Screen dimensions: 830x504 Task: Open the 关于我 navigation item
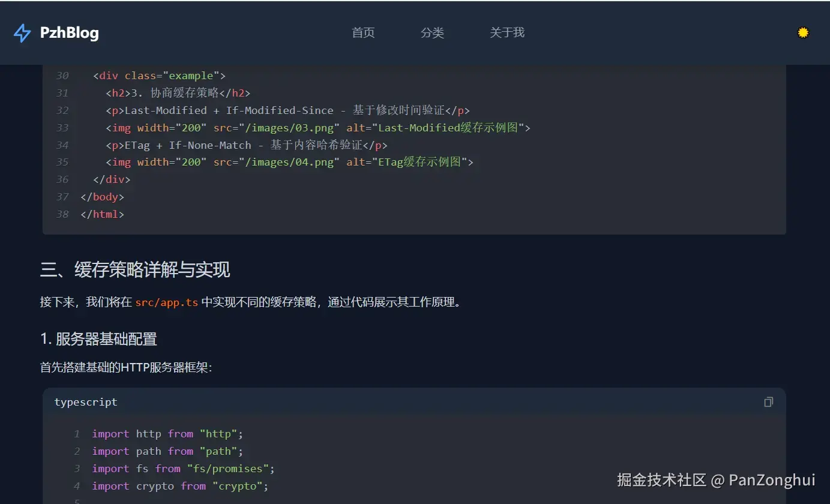(507, 33)
